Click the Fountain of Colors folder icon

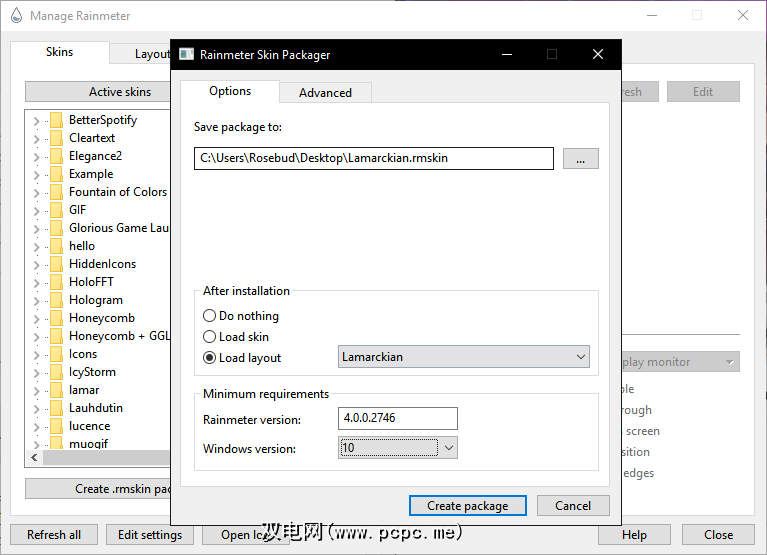click(x=57, y=192)
